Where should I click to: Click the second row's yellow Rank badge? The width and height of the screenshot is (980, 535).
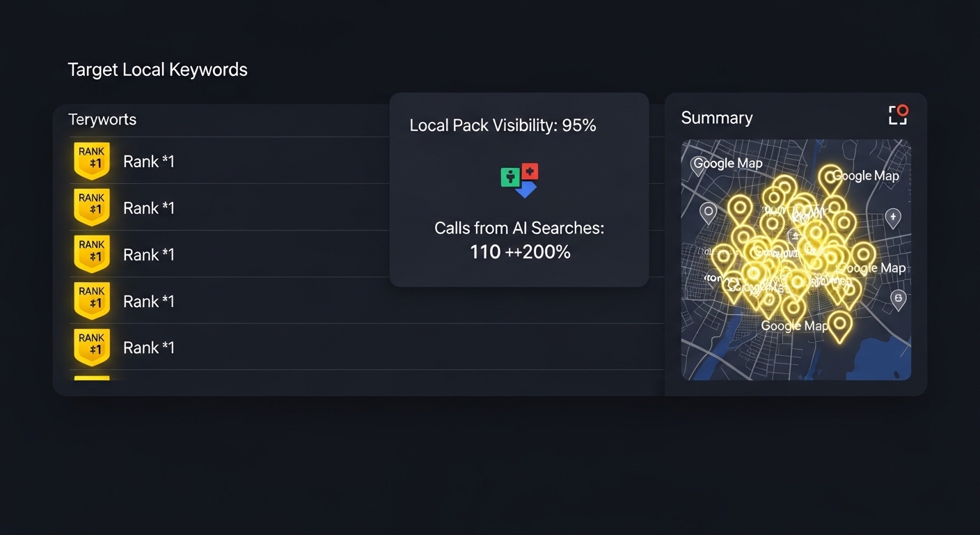tap(92, 208)
